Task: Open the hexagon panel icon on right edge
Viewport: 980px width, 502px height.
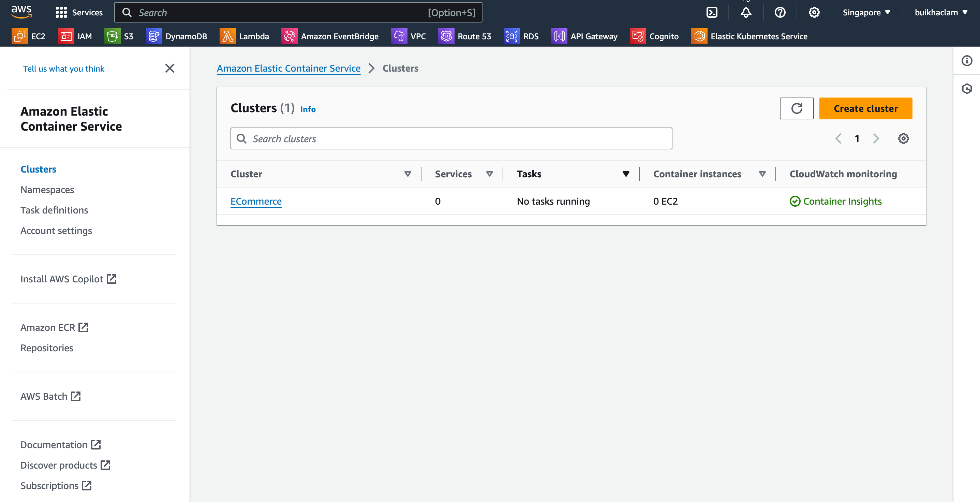Action: (967, 89)
